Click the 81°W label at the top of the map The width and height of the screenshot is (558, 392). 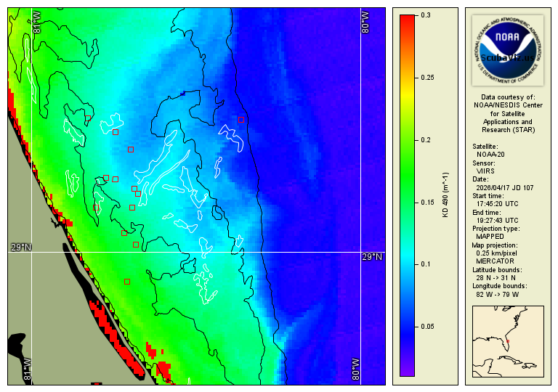[x=37, y=27]
